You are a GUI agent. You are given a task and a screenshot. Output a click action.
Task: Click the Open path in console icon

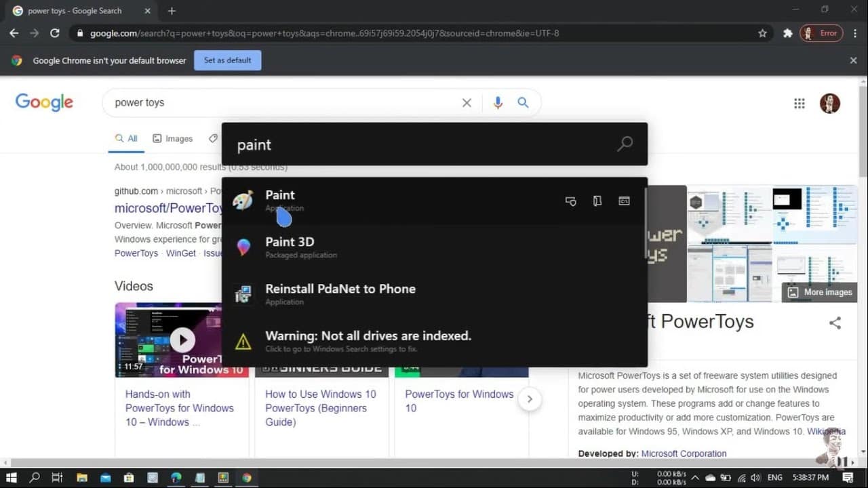click(x=624, y=201)
